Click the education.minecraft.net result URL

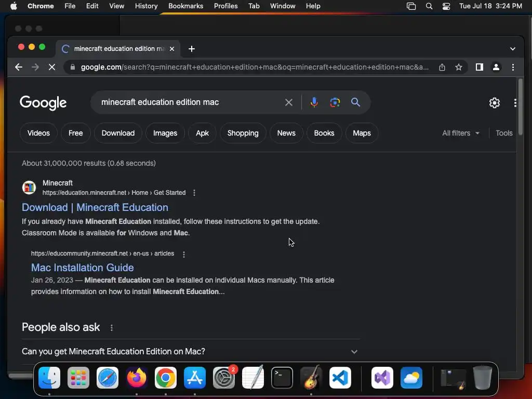point(114,193)
